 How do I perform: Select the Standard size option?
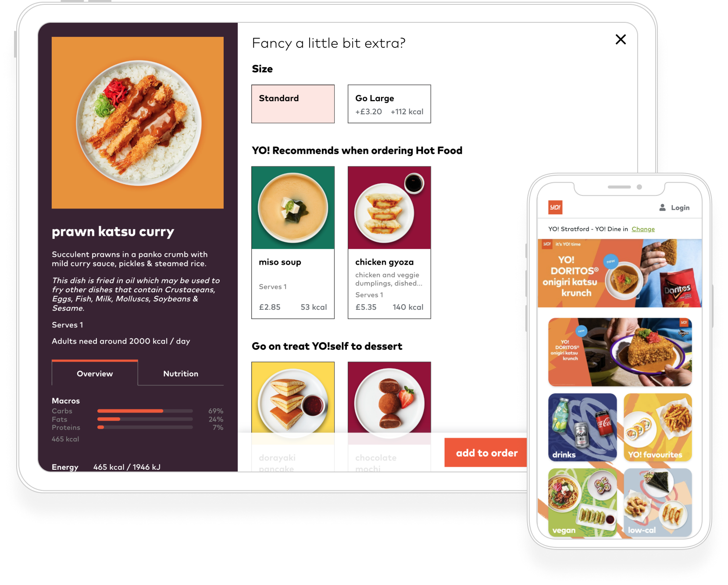click(x=293, y=104)
